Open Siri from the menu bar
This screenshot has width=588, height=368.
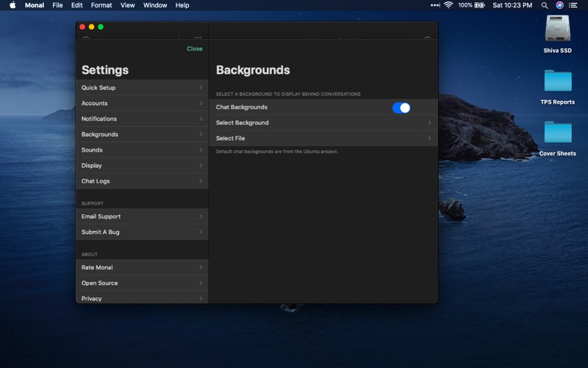click(559, 5)
